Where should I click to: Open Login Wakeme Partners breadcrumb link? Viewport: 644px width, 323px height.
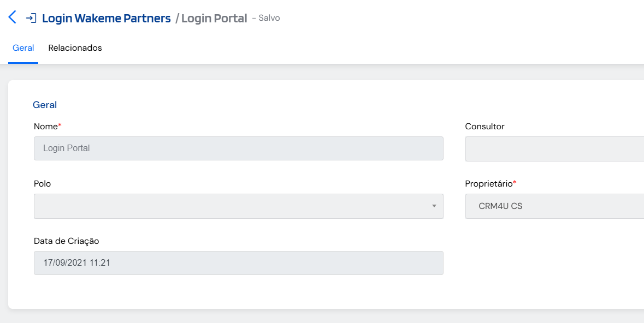click(x=107, y=18)
